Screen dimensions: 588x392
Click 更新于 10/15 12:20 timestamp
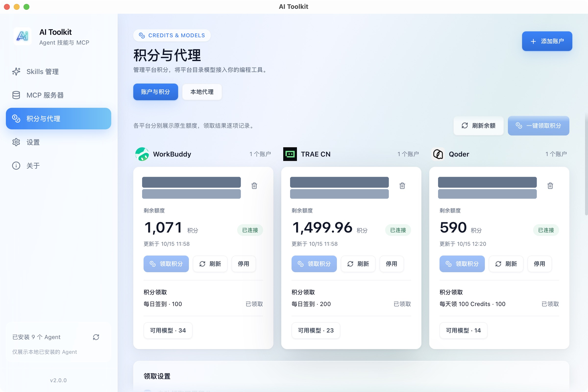[x=463, y=244]
